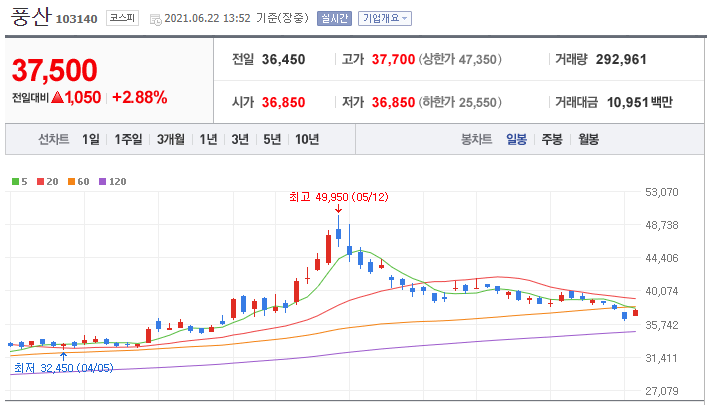Click the stock name 풍산
The image size is (707, 405).
(x=30, y=17)
